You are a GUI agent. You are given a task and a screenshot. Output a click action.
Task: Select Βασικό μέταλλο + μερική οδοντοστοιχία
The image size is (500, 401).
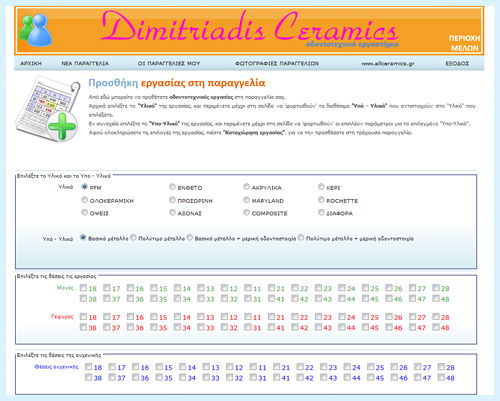pyautogui.click(x=190, y=238)
